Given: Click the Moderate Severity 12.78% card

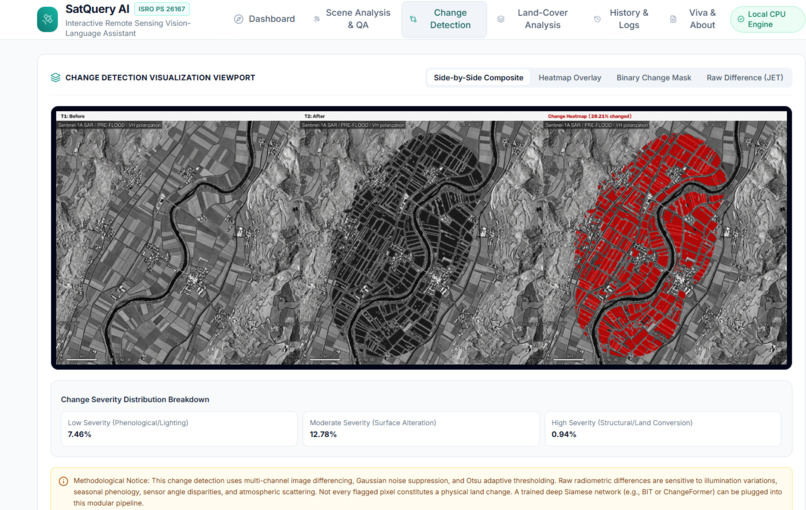Looking at the screenshot, I should pos(421,428).
